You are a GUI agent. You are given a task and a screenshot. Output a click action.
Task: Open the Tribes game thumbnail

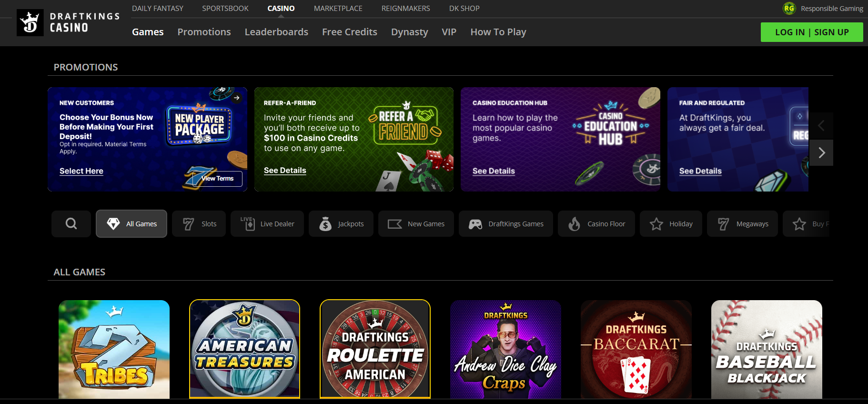pos(114,349)
